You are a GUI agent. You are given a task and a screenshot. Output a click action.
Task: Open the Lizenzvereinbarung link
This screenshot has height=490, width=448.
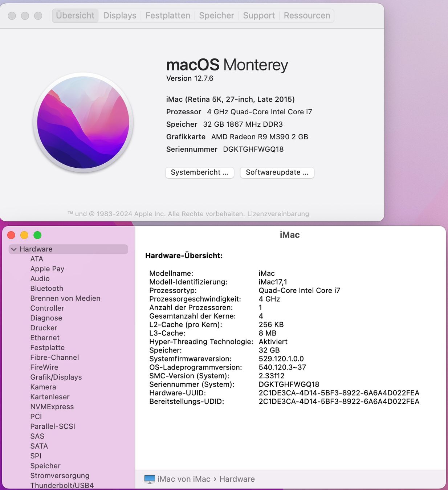point(278,214)
